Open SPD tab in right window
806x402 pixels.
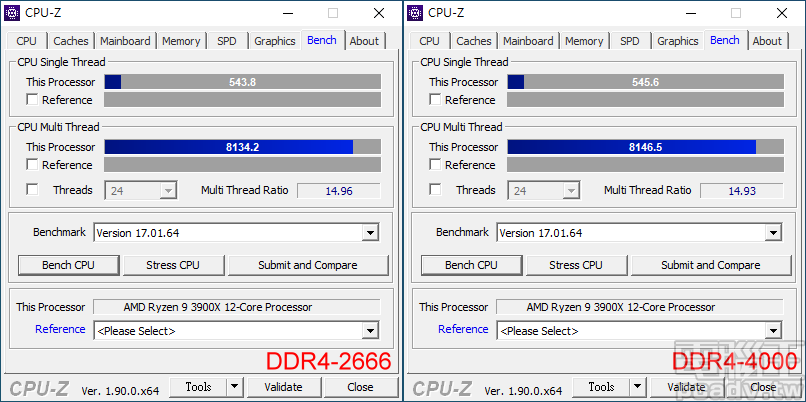[x=630, y=41]
